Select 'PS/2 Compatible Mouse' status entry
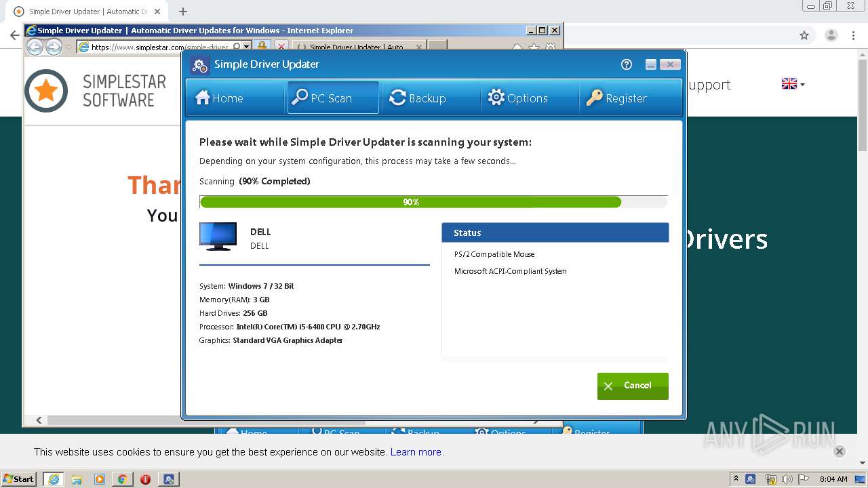The height and width of the screenshot is (488, 868). (494, 254)
